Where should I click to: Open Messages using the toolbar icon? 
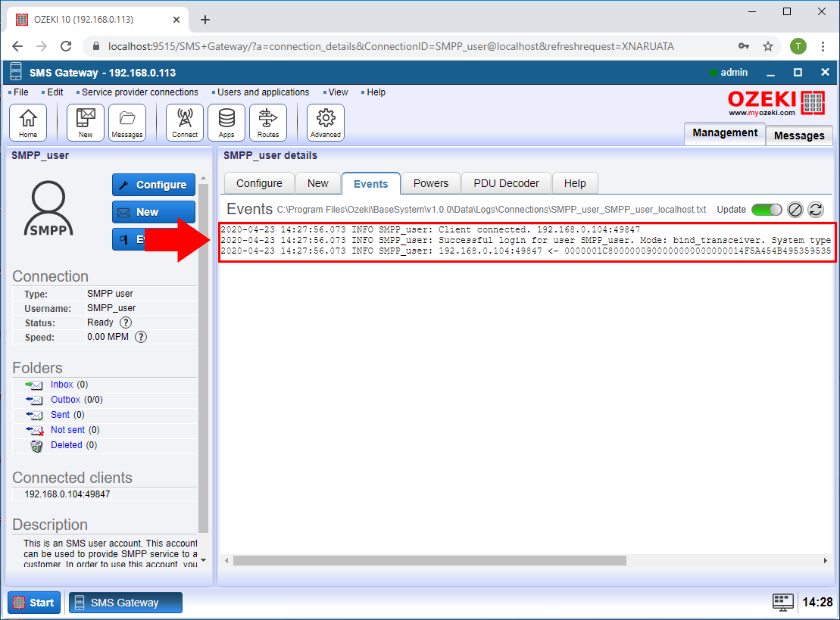click(x=127, y=122)
